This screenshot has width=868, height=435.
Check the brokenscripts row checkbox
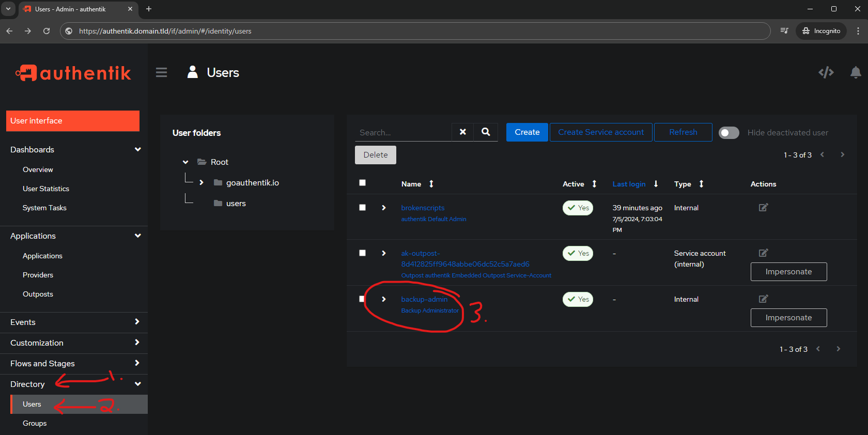[x=362, y=207]
